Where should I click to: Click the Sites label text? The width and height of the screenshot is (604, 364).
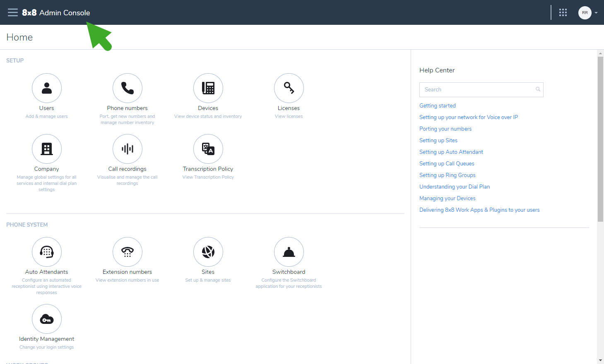208,272
